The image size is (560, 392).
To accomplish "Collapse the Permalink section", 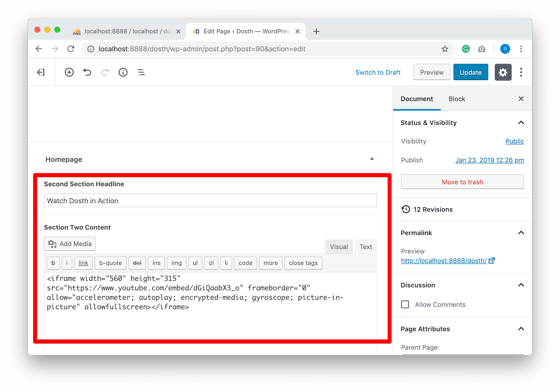I will (521, 233).
